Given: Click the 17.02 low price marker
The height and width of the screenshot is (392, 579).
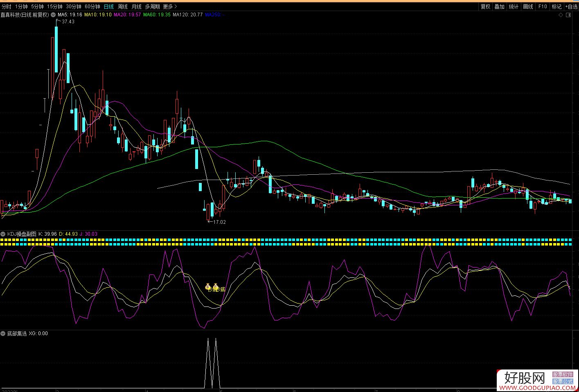Looking at the screenshot, I should (x=219, y=222).
